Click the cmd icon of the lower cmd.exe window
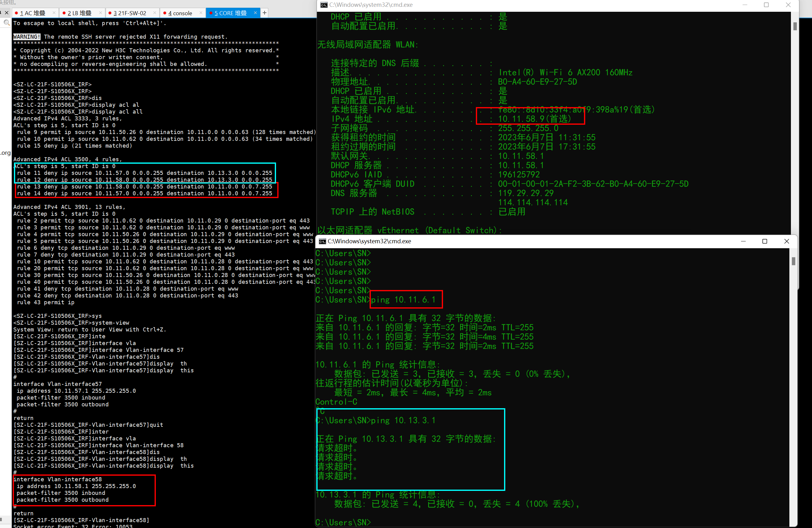The width and height of the screenshot is (812, 528). click(x=322, y=241)
